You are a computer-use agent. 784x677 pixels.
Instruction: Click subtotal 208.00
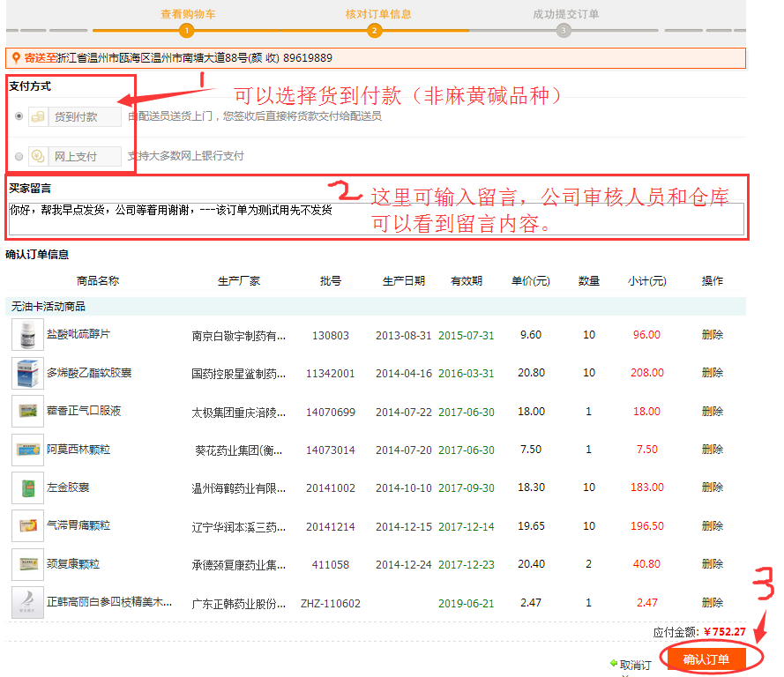(647, 373)
